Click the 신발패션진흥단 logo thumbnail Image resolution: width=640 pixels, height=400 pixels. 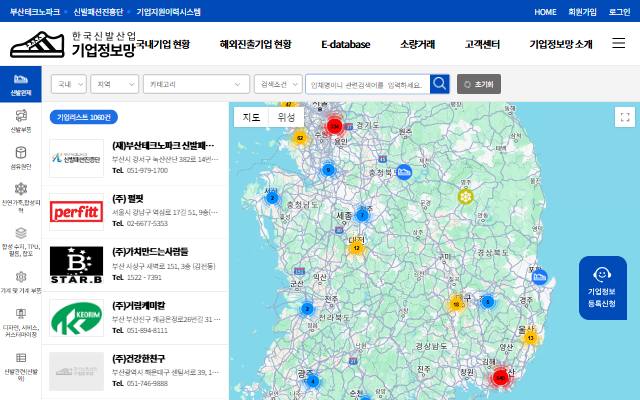(x=76, y=158)
